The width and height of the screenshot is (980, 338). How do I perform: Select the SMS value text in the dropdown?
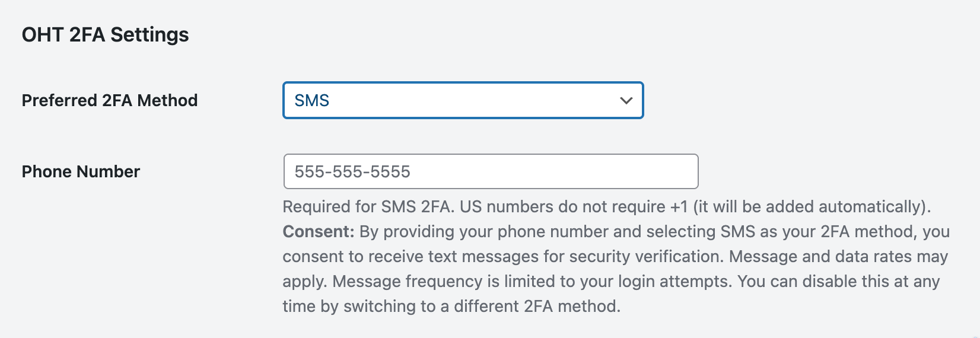click(312, 101)
